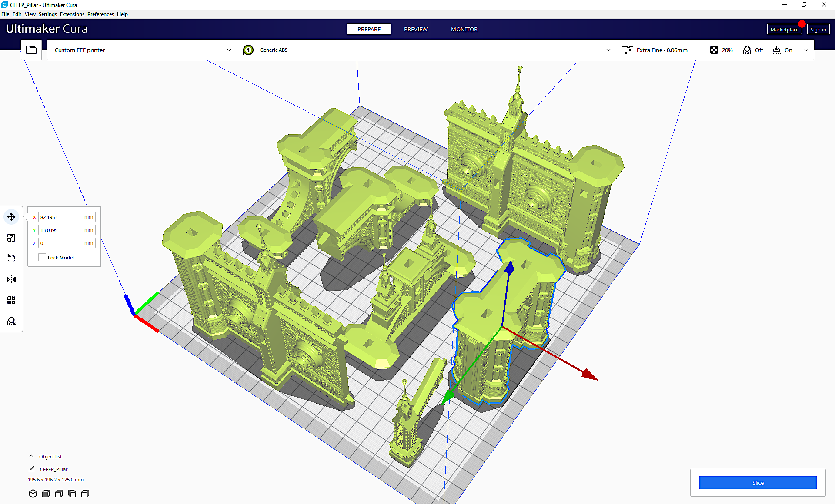Select the Mirror tool icon

click(x=11, y=279)
